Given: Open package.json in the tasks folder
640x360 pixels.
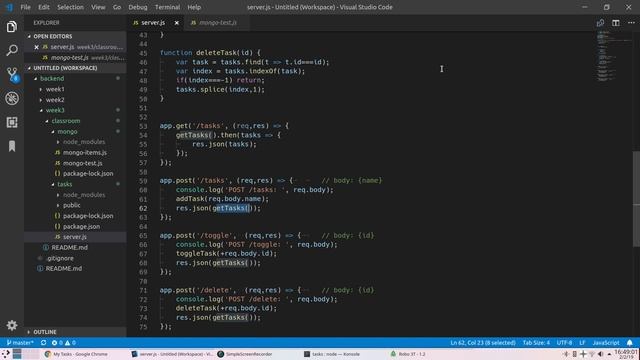Looking at the screenshot, I should click(x=81, y=227).
